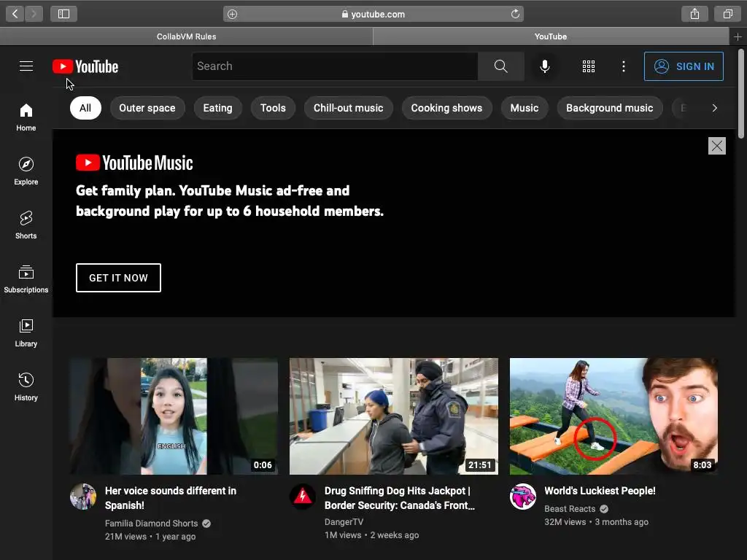This screenshot has width=747, height=560.
Task: Switch to CollabVM Rules tab
Action: [186, 36]
